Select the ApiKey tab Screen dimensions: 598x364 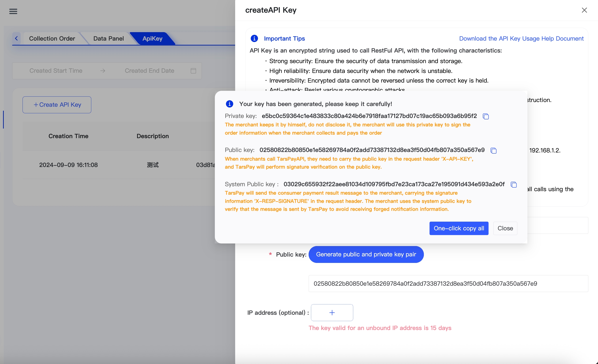[152, 38]
